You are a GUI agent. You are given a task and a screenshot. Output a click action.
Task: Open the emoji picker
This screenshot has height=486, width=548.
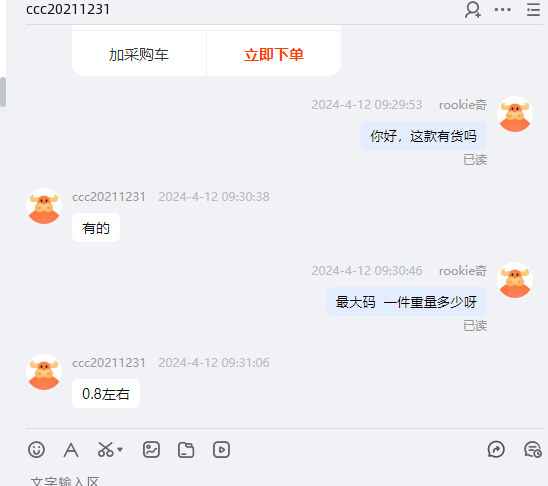(x=36, y=449)
